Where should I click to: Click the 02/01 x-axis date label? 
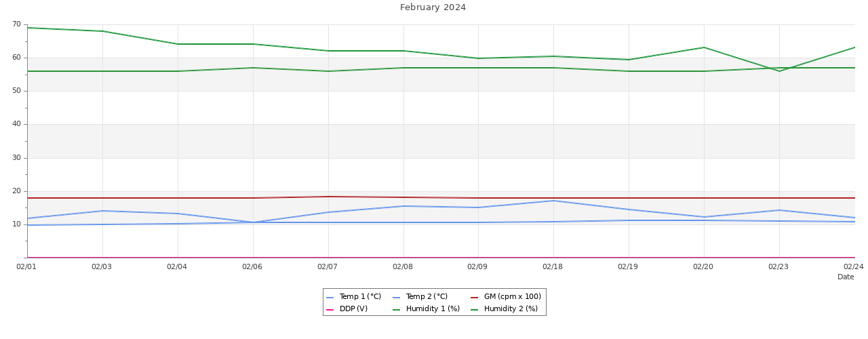(x=26, y=267)
